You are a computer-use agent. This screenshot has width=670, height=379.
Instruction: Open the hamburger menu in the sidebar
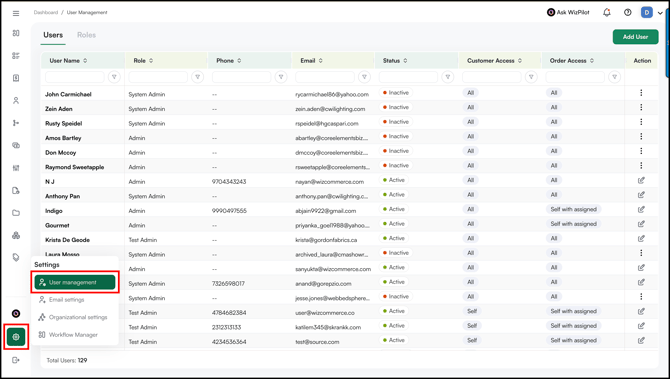point(16,13)
